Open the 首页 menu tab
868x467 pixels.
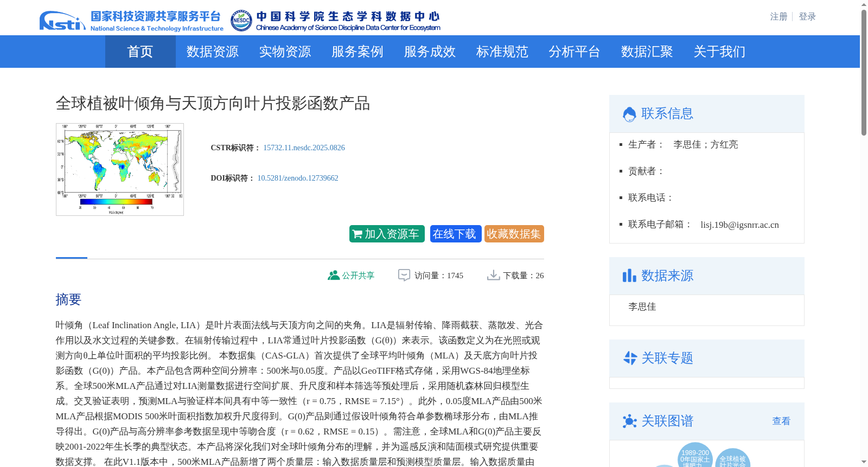click(140, 52)
